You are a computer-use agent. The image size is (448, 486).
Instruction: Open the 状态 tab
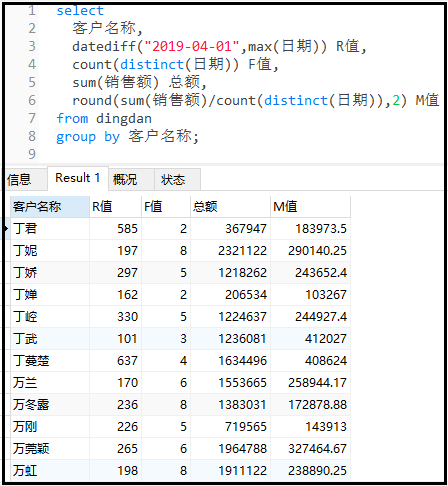click(177, 180)
